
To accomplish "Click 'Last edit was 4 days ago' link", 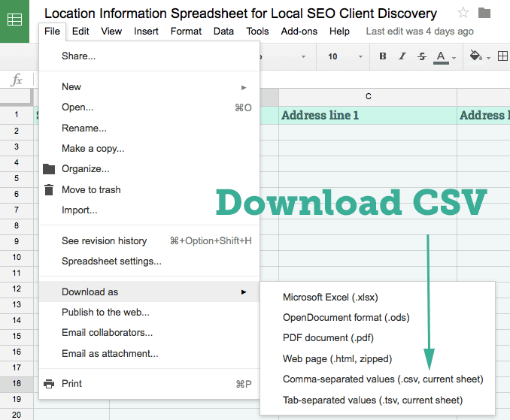I will coord(419,32).
